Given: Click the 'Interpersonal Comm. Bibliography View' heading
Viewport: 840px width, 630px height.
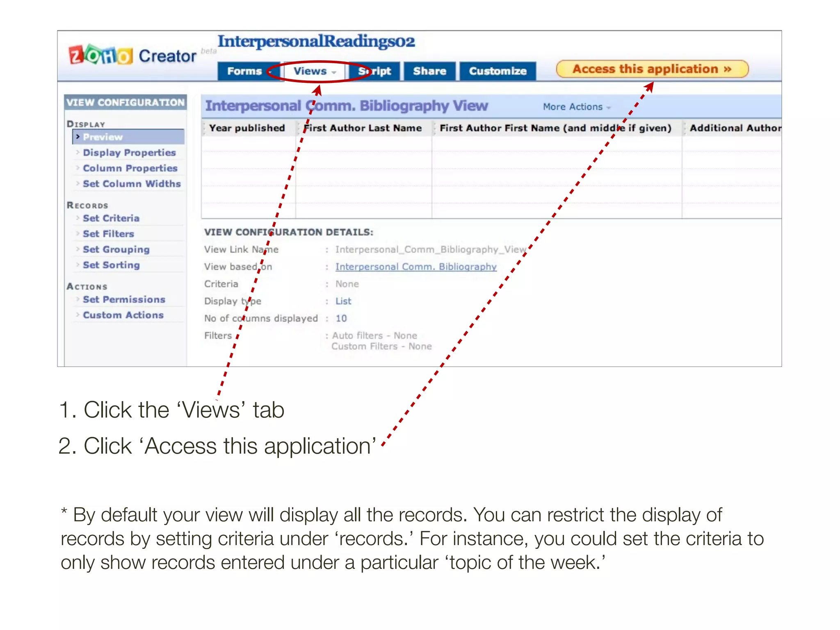Looking at the screenshot, I should pyautogui.click(x=347, y=106).
